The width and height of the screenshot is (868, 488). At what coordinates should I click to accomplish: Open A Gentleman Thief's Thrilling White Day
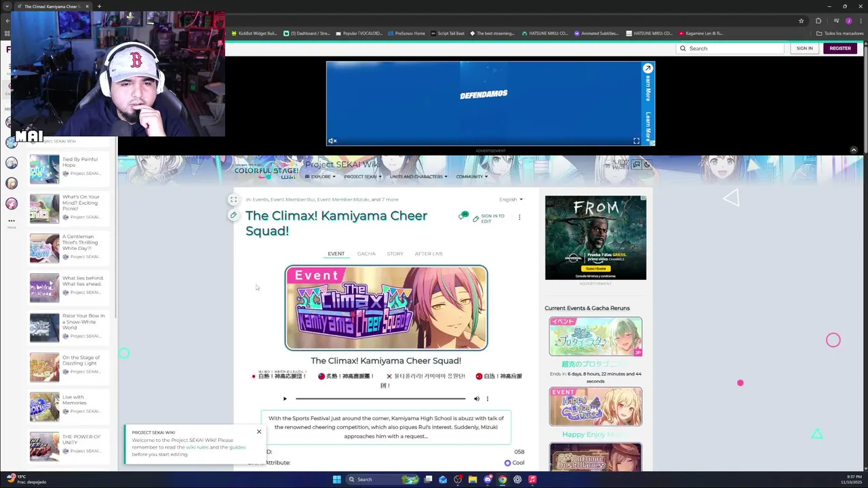68,248
